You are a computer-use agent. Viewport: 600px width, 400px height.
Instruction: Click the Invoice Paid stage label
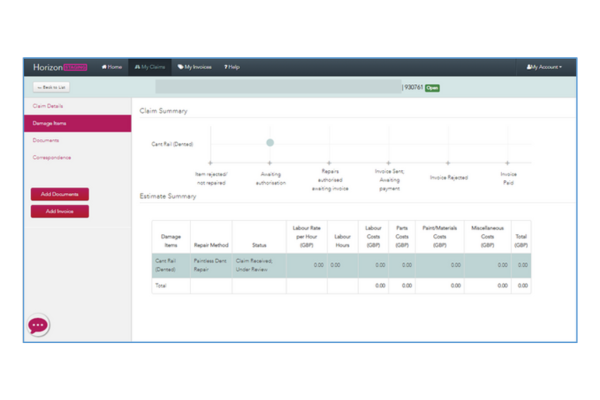(x=509, y=178)
